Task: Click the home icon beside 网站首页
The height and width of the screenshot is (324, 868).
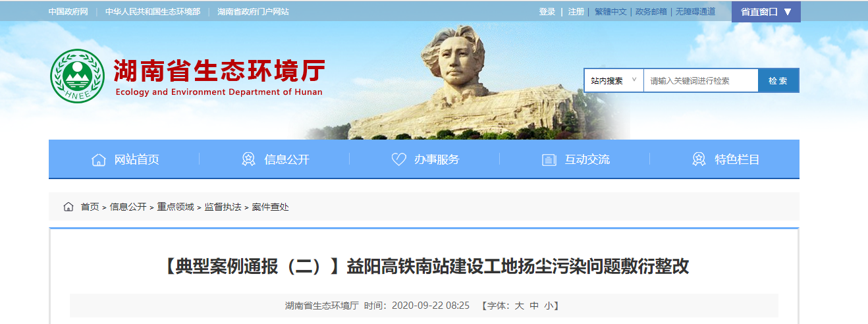Action: click(98, 159)
